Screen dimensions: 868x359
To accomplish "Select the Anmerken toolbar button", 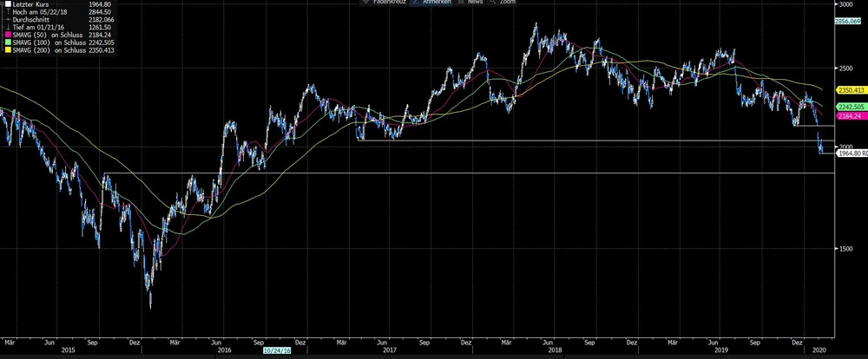I will pos(431,3).
